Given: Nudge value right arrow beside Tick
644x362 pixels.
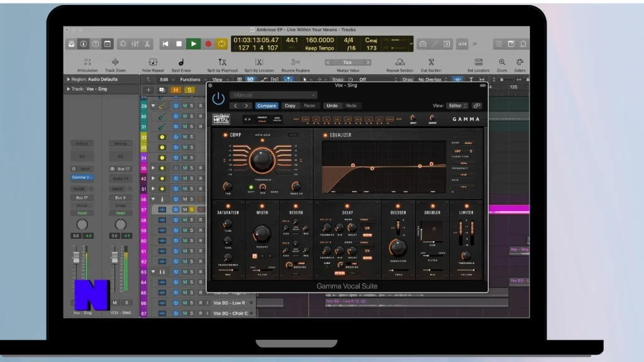Looking at the screenshot, I should coord(368,62).
